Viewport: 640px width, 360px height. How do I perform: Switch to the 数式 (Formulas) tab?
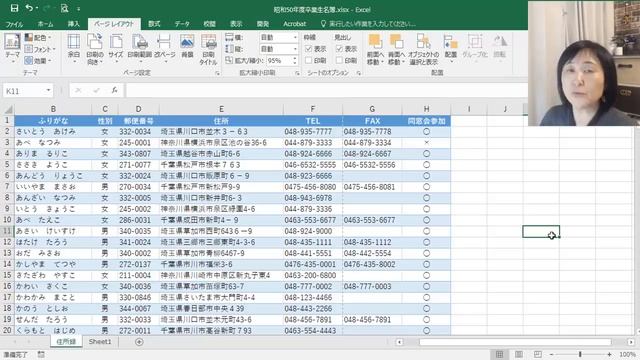tap(154, 24)
